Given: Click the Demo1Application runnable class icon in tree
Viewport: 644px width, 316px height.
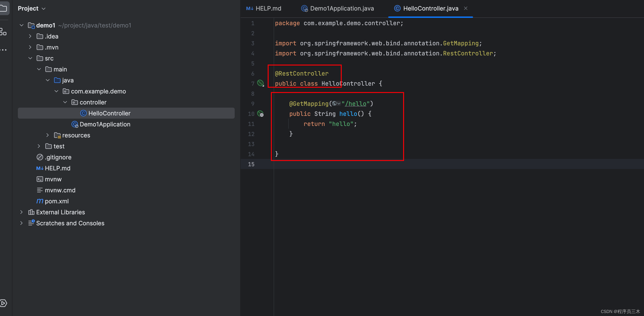Looking at the screenshot, I should pyautogui.click(x=75, y=124).
